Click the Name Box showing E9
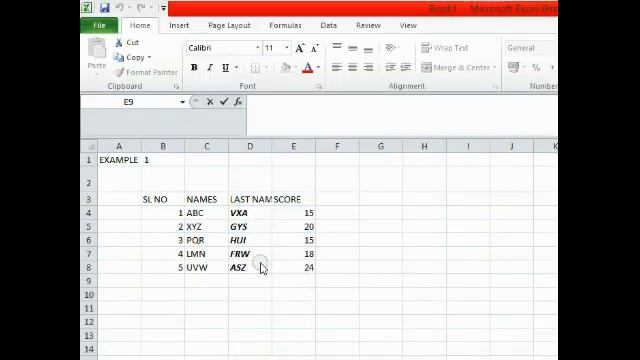 129,102
